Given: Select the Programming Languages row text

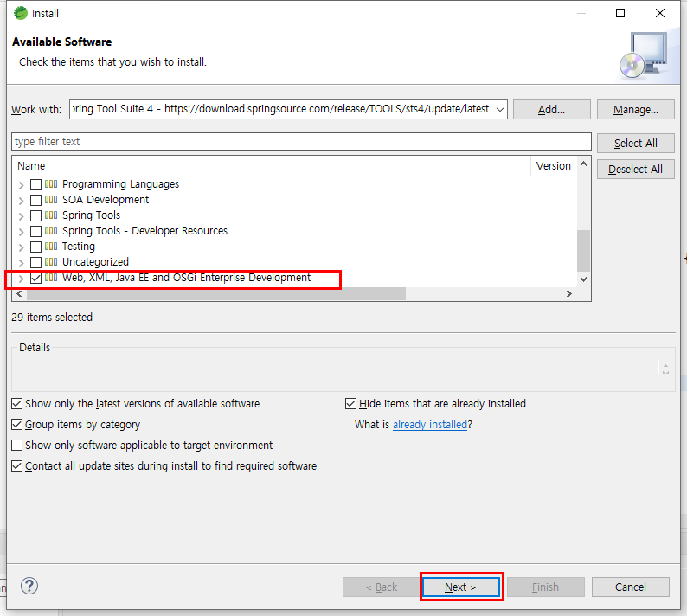Looking at the screenshot, I should 120,184.
